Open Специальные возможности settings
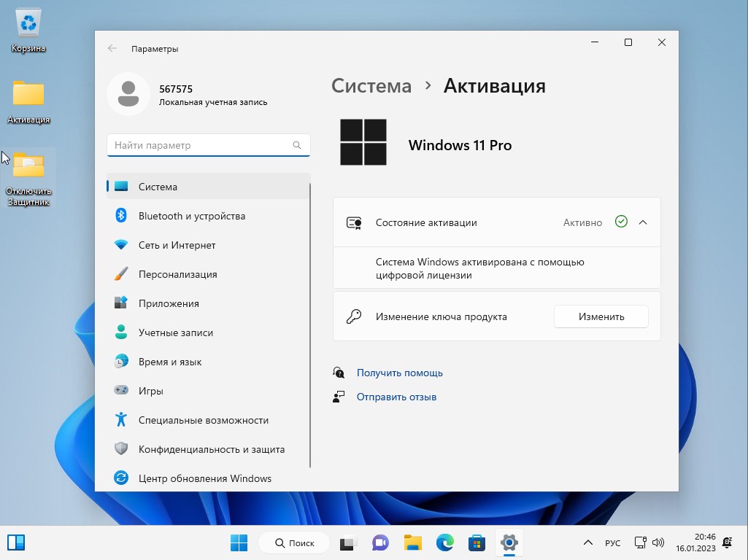This screenshot has width=748, height=560. [x=209, y=419]
